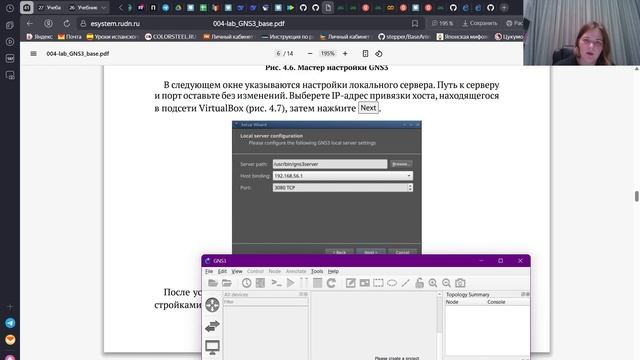Click the Node column header in Topology Summary

tap(452, 302)
